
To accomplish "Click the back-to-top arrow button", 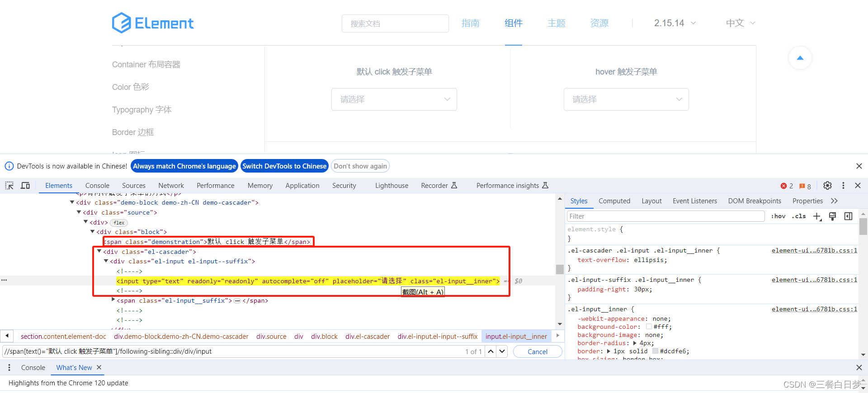I will tap(800, 58).
